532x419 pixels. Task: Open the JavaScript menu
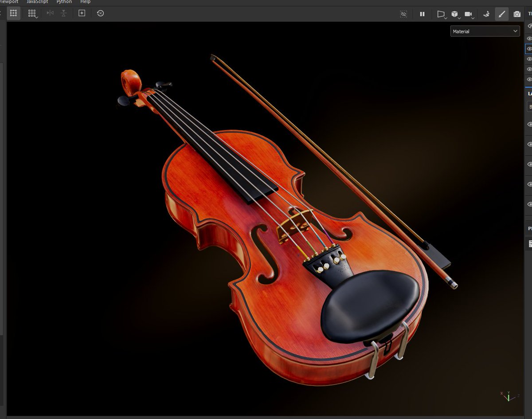tap(37, 2)
